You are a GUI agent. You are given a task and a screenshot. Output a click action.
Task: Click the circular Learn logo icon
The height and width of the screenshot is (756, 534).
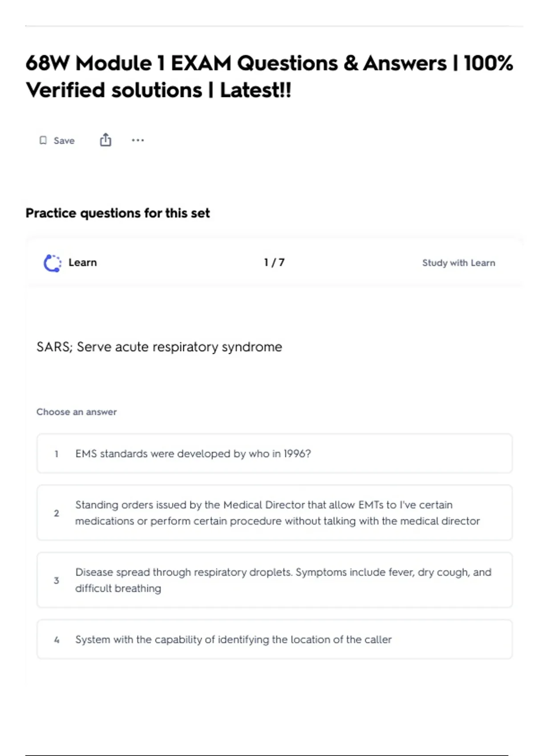click(53, 263)
